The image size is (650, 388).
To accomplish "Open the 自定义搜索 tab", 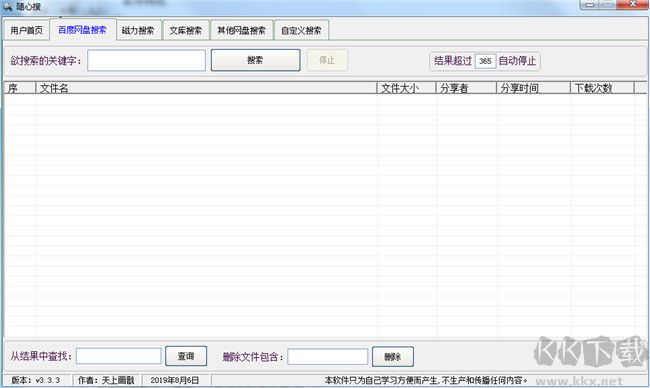I will coord(301,30).
